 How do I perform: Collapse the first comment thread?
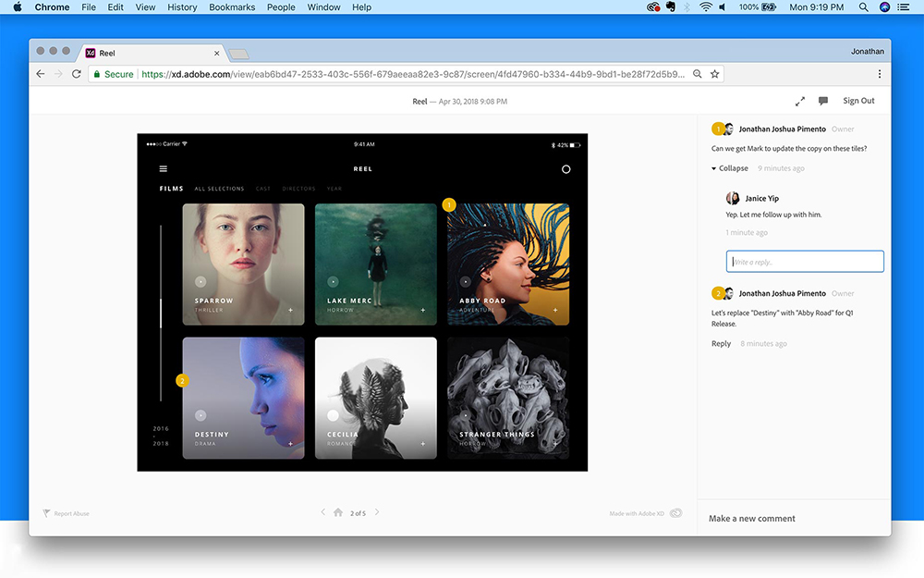[730, 168]
